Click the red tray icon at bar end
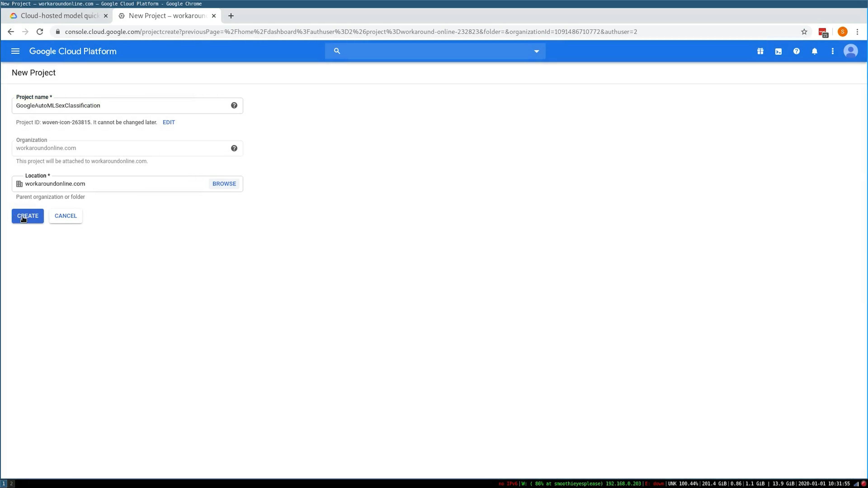 coord(864,484)
